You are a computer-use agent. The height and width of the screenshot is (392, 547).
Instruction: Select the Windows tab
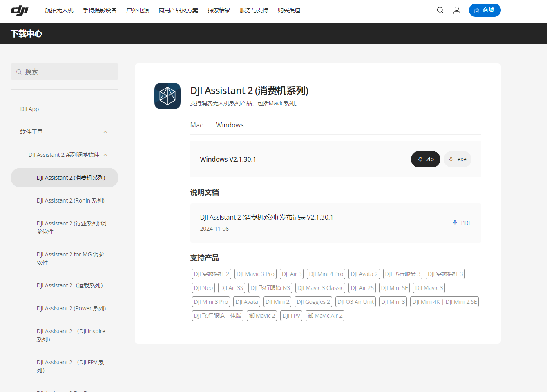point(230,125)
